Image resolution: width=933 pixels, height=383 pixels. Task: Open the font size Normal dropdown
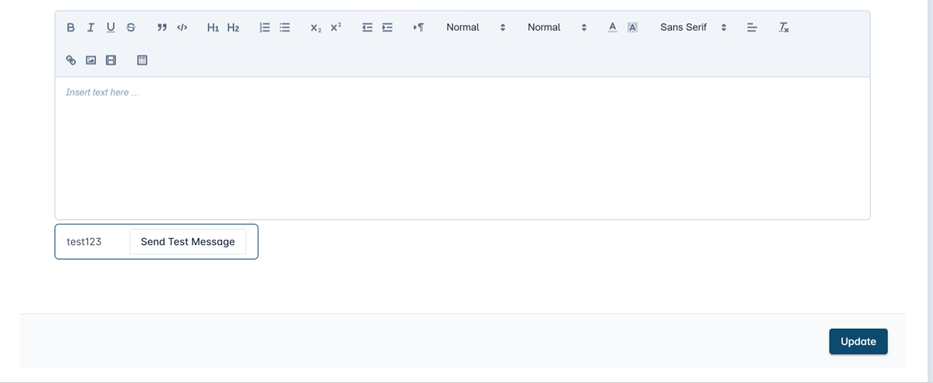click(x=475, y=27)
